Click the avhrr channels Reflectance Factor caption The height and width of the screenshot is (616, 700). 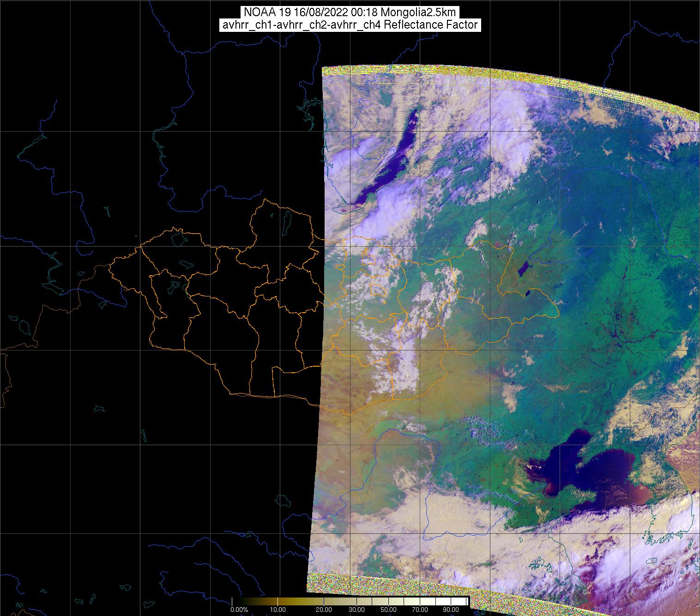pos(350,25)
